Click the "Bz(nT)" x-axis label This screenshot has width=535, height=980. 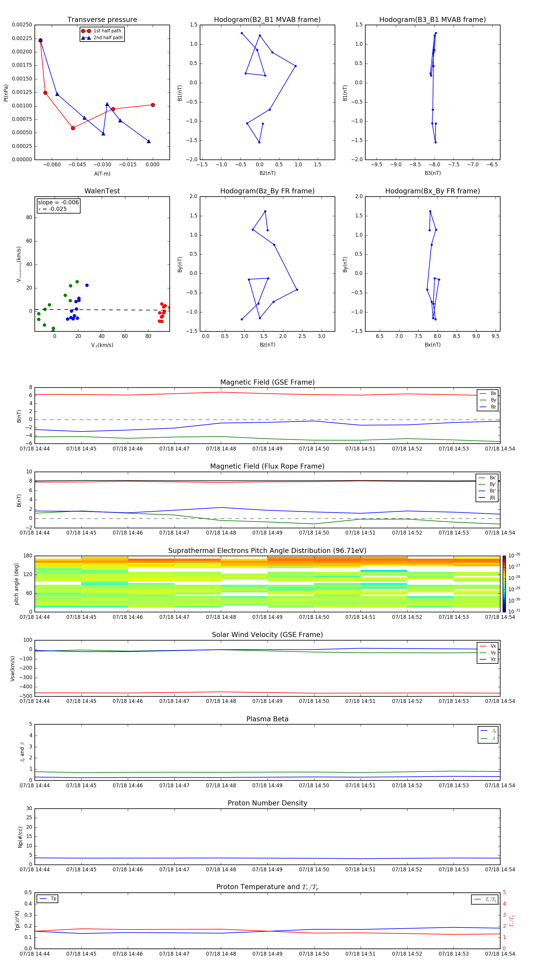tap(267, 345)
